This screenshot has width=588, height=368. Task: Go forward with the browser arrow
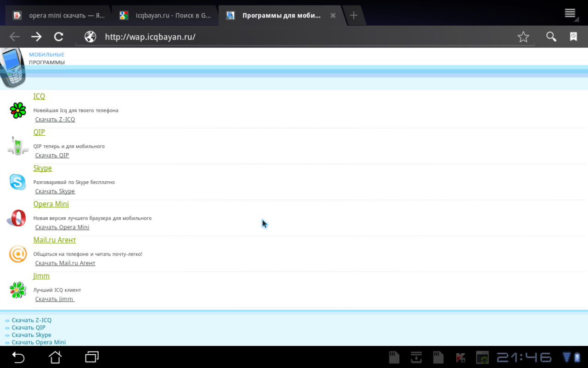[36, 37]
